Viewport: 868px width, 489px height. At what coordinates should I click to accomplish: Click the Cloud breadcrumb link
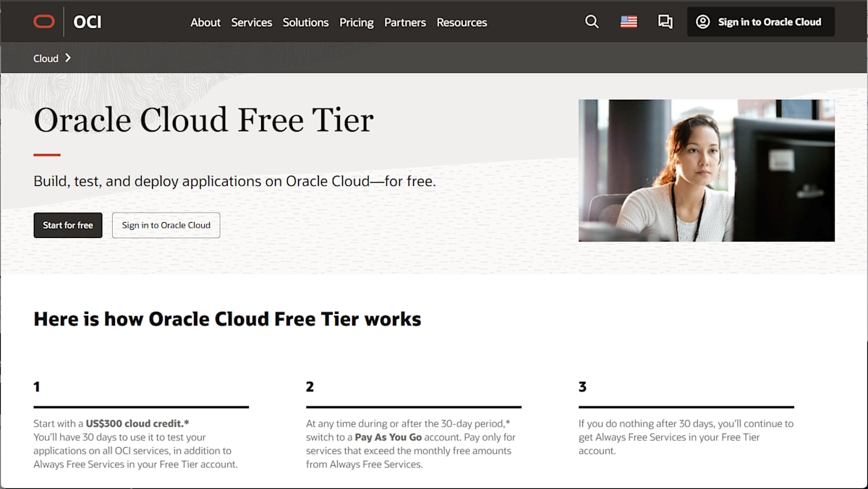tap(46, 58)
